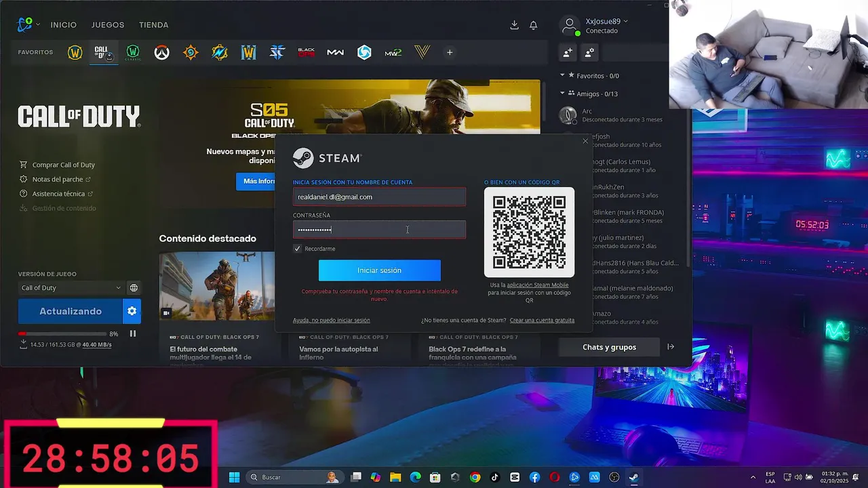Collapse the Amigos - 0/13 group
This screenshot has width=868, height=488.
tap(562, 94)
